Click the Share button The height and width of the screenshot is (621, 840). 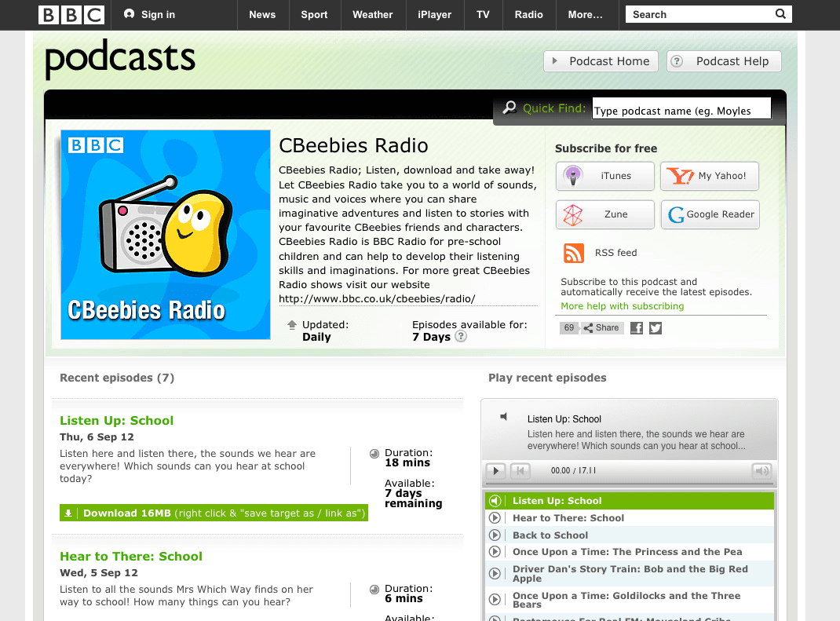tap(601, 328)
